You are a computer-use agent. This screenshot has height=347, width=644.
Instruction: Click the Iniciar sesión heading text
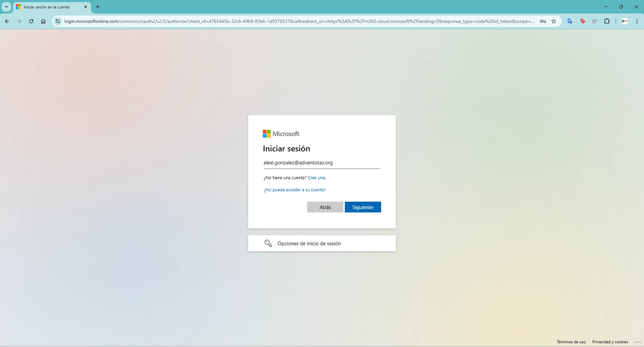click(287, 149)
